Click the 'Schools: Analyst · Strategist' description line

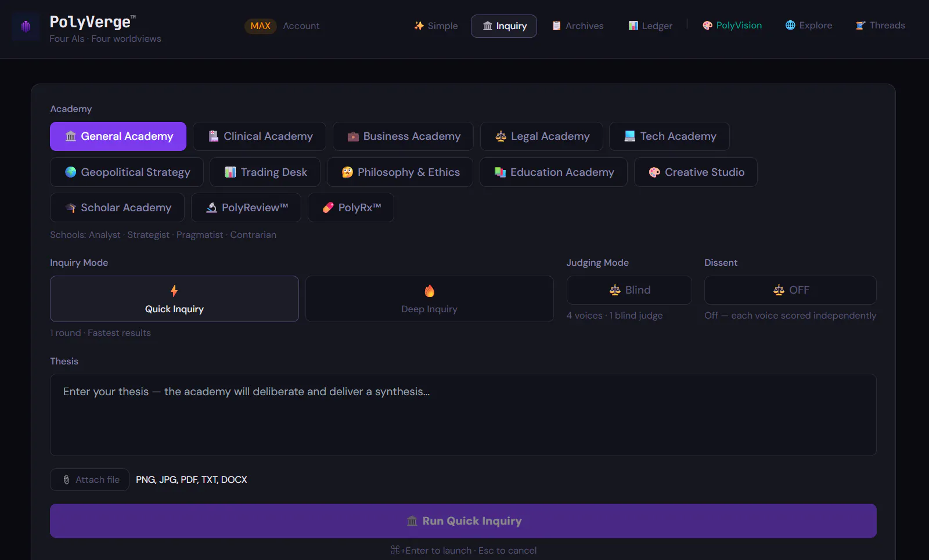[163, 235]
